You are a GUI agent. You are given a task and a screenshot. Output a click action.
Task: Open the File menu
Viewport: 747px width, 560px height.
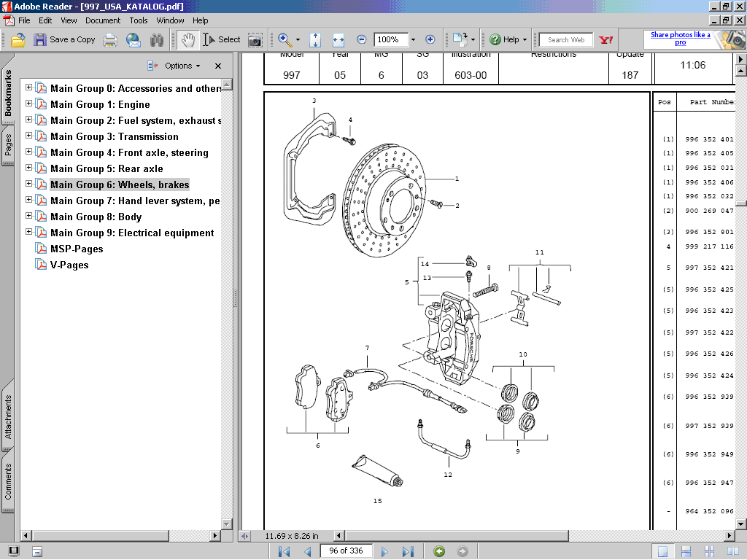[x=24, y=20]
